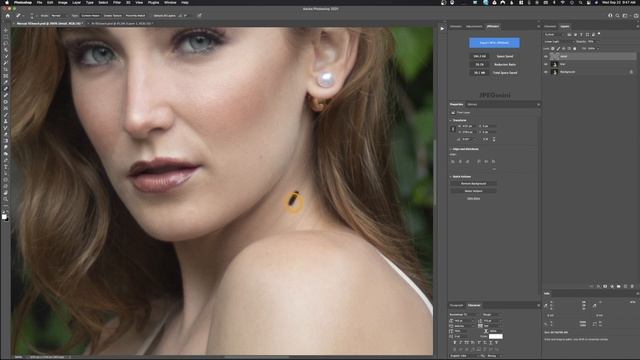640x360 pixels.
Task: Select Proximity Match healing type
Action: (x=135, y=16)
